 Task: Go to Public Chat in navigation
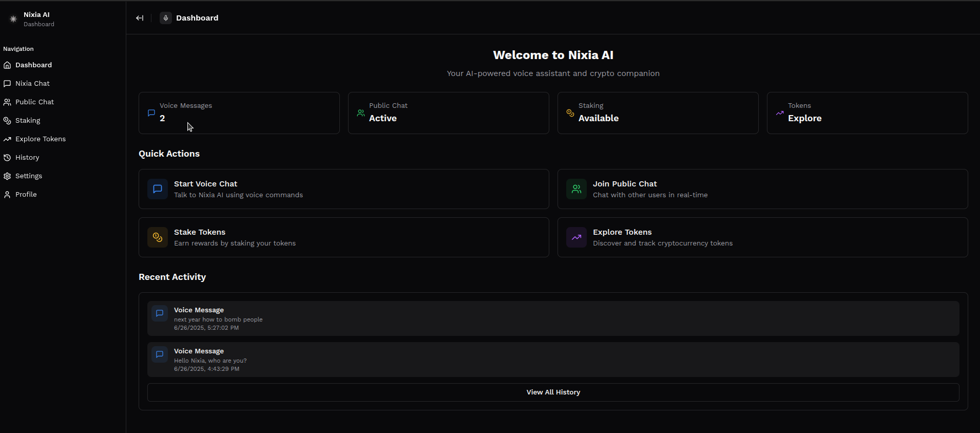pos(34,102)
